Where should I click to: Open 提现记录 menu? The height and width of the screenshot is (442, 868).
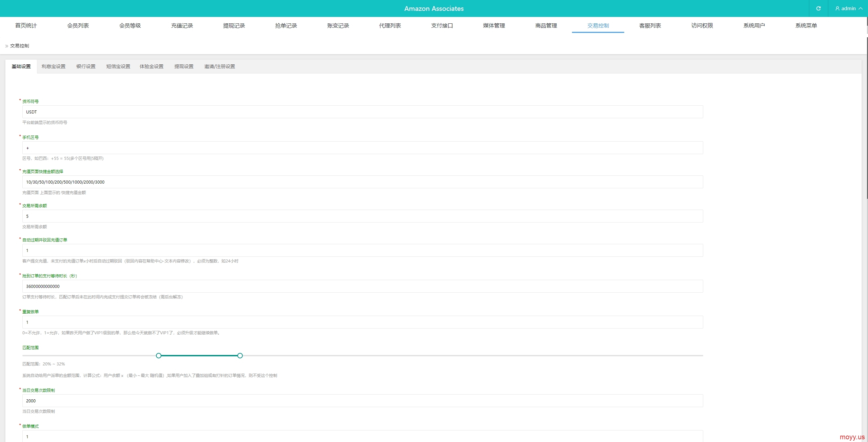pos(234,25)
